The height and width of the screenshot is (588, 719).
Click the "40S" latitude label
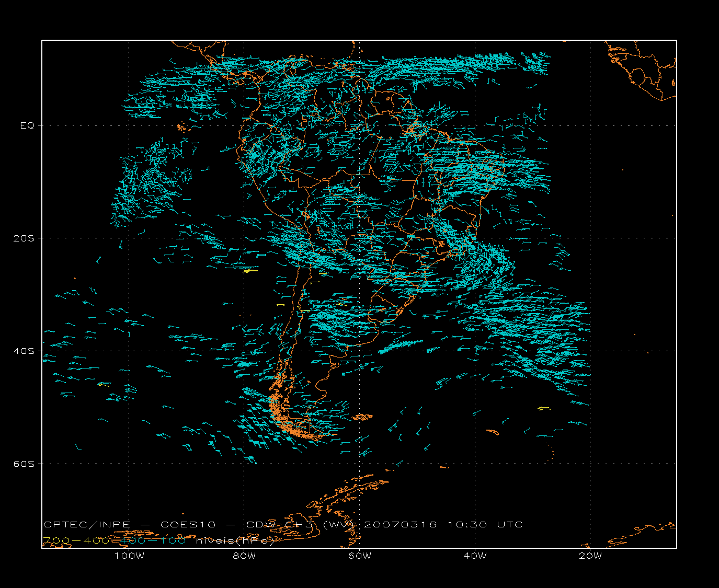pos(24,351)
